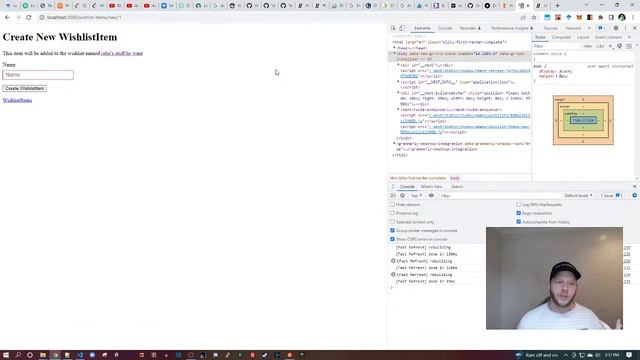Viewport: 640px width, 360px height.
Task: Click the Create WishlistItem button
Action: tap(24, 88)
